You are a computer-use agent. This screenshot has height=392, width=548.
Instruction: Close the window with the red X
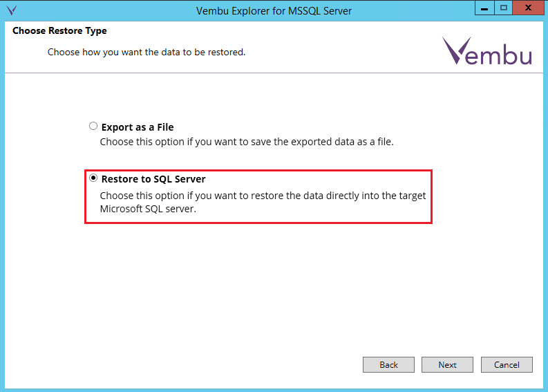(529, 8)
